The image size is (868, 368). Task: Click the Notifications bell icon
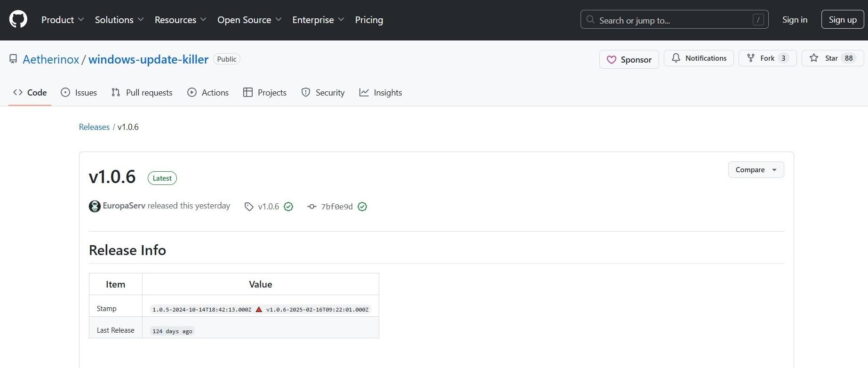click(676, 58)
